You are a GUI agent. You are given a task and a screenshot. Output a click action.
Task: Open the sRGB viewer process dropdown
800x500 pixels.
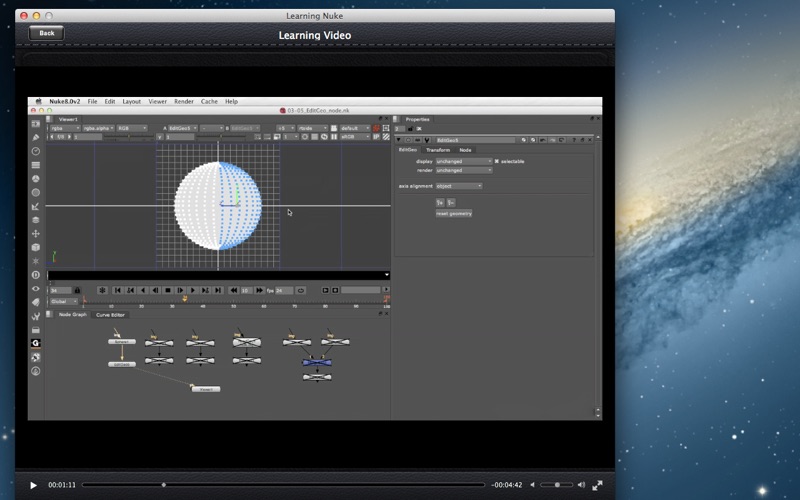[x=355, y=137]
